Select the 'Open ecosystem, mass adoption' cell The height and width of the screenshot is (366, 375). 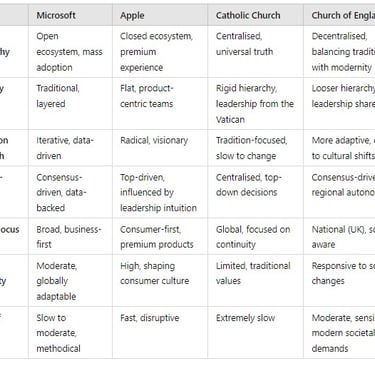click(x=70, y=52)
